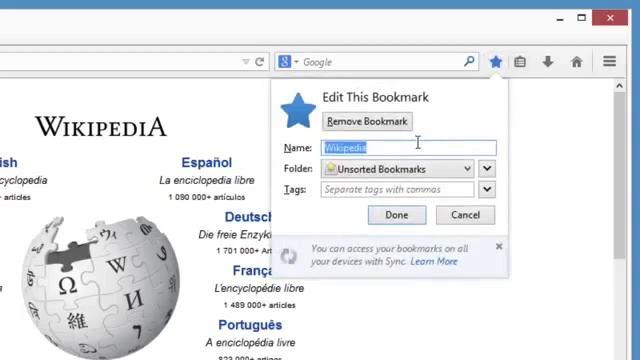Click into the bookmark Name field
The image size is (640, 360).
(409, 148)
